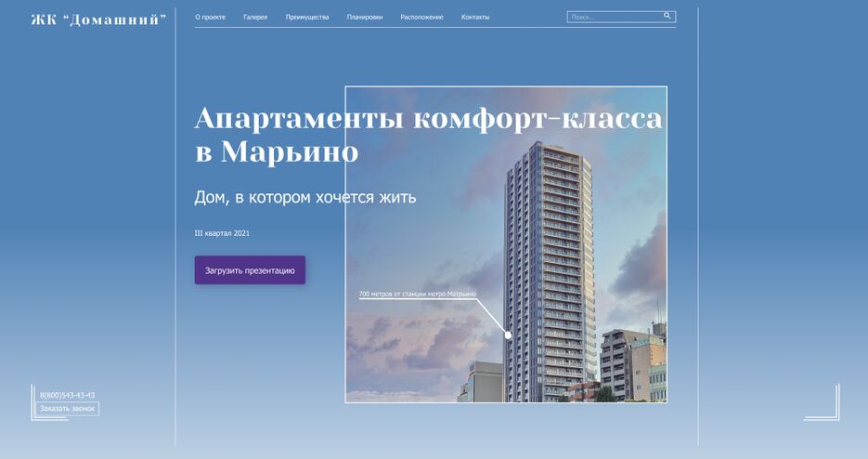Select Преимущества in the navigation bar
The image size is (868, 459).
click(x=307, y=17)
